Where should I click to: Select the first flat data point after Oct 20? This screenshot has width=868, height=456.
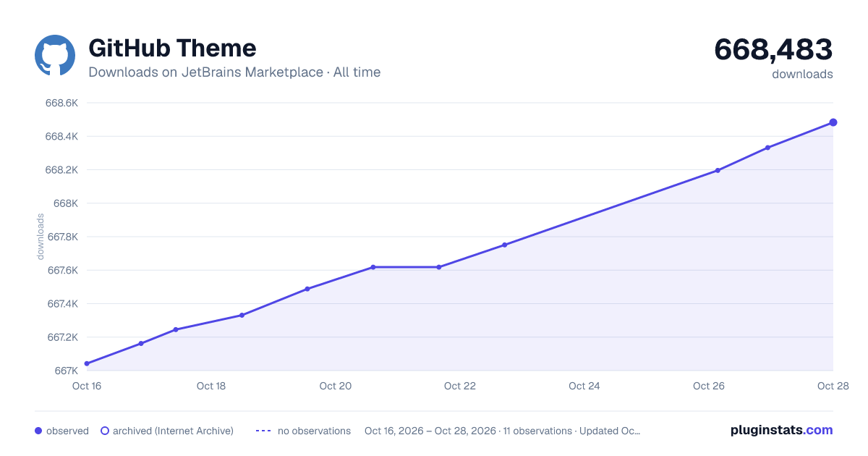[x=373, y=267]
